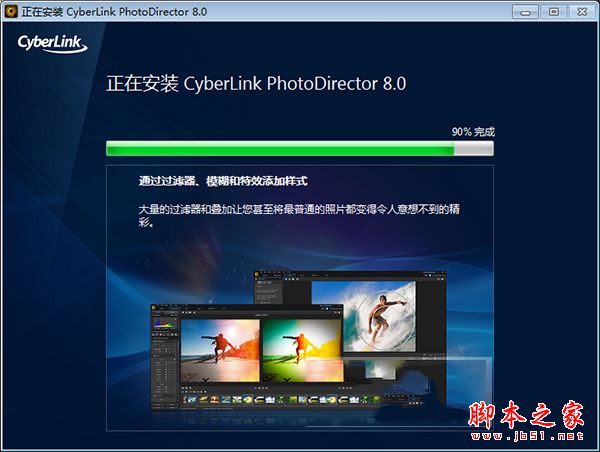Click the filmstrip thumbnail row in the preview
Screen dimensions: 600x452
(281, 400)
